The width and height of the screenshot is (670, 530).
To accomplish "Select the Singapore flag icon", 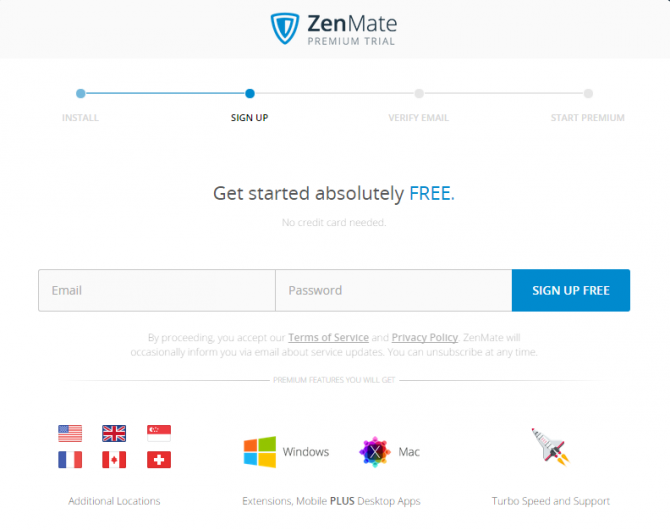I will pos(159,433).
